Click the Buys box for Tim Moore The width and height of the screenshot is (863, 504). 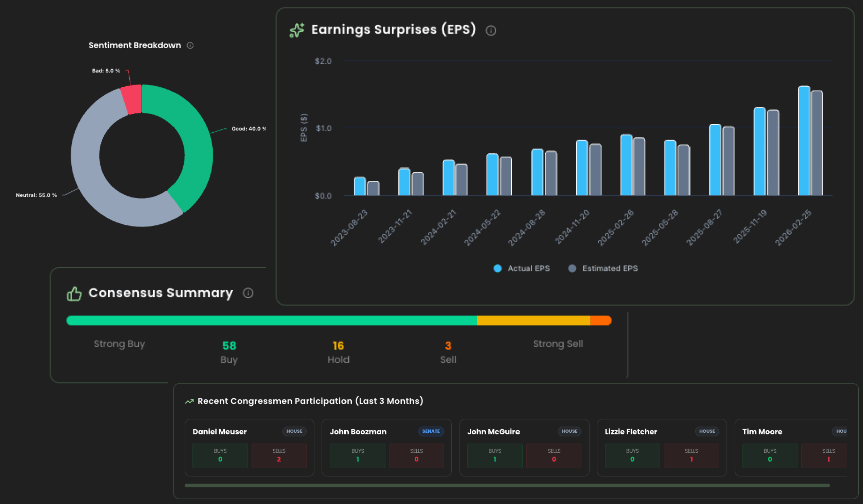tap(770, 456)
